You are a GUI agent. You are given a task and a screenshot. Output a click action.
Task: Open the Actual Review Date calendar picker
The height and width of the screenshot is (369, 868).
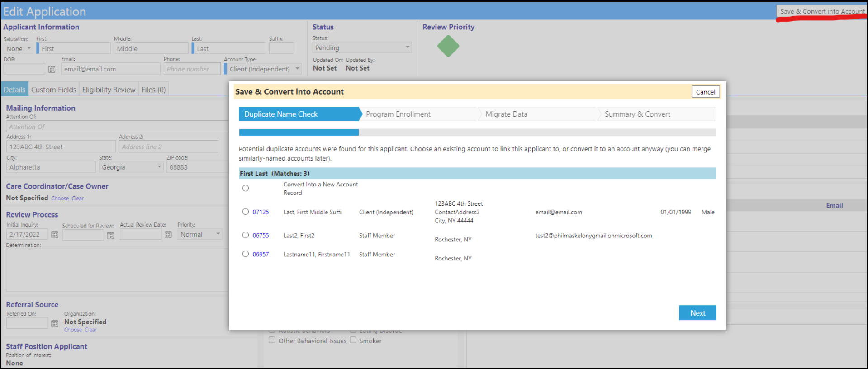(x=168, y=235)
